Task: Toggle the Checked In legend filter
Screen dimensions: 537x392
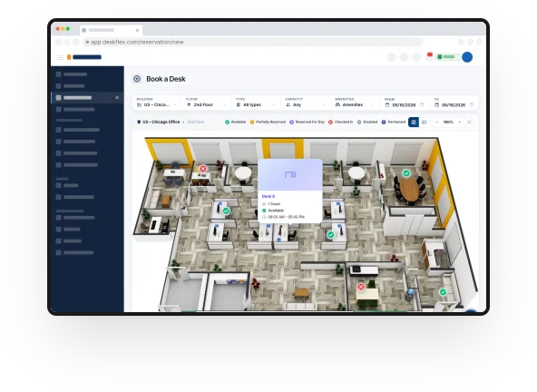Action: pos(340,122)
